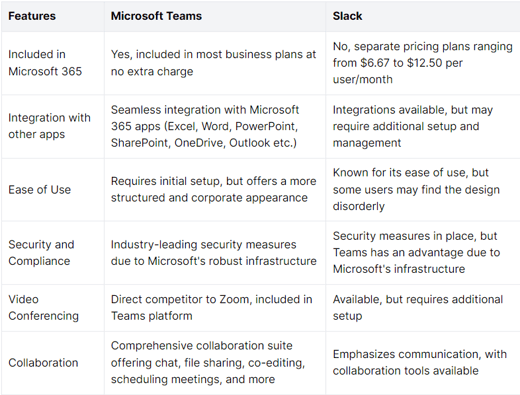Click Slack cell about additional setup and management

coord(413,126)
